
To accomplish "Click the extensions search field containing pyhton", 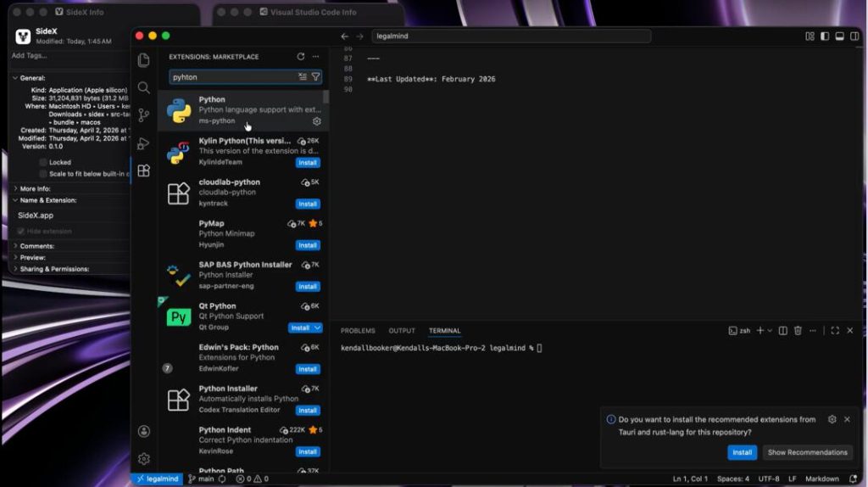I will (232, 77).
